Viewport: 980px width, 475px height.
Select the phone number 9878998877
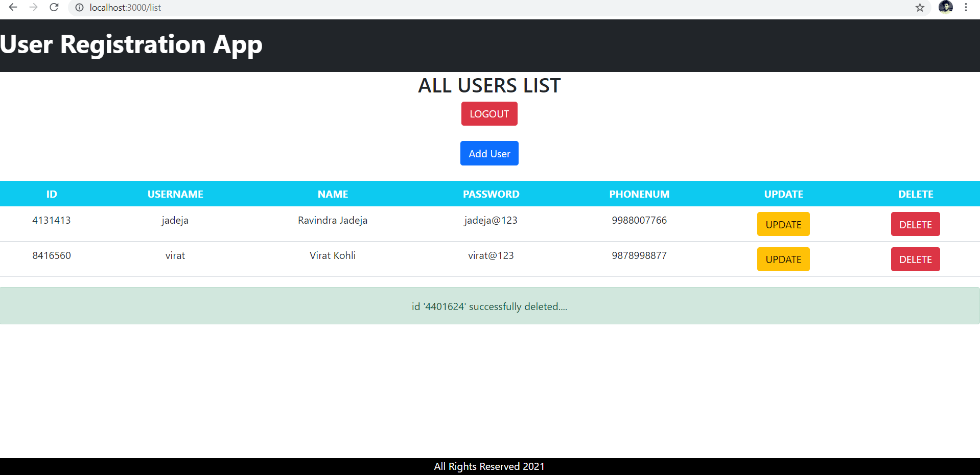click(639, 255)
